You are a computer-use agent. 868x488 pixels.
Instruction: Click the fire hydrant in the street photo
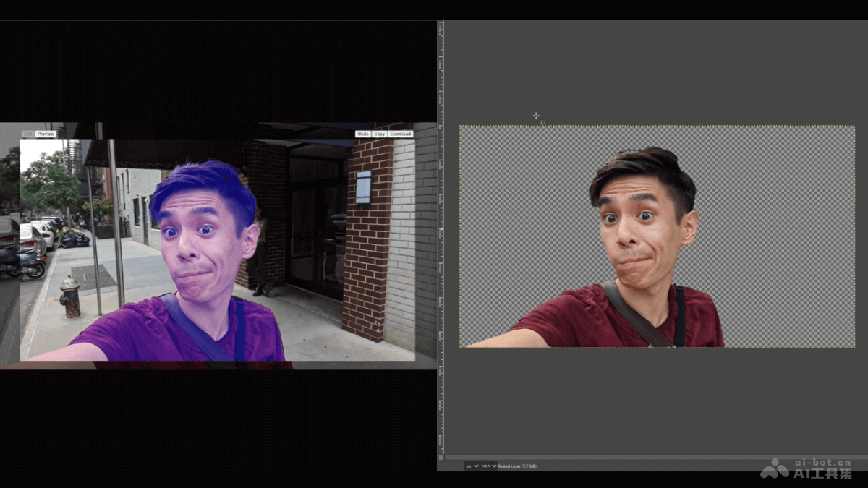70,296
